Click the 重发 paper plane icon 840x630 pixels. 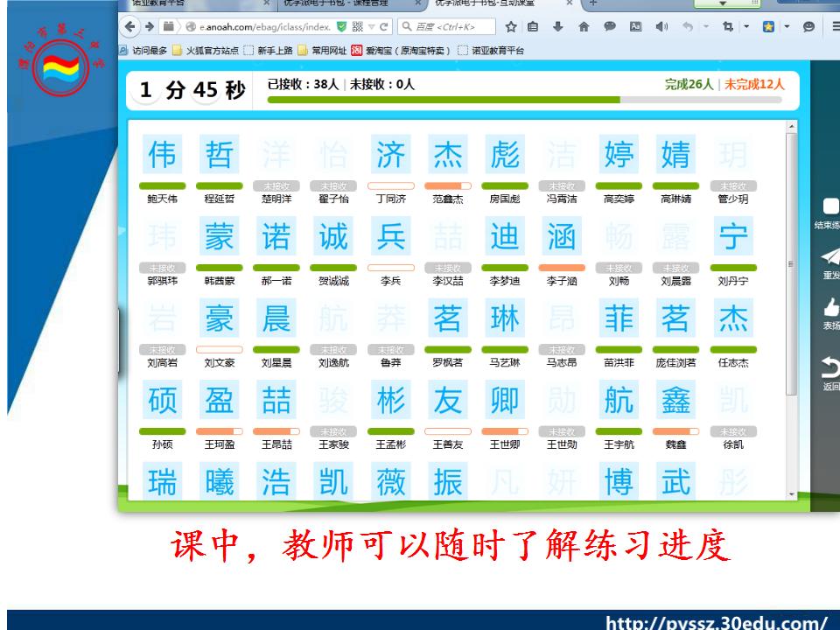pos(830,257)
